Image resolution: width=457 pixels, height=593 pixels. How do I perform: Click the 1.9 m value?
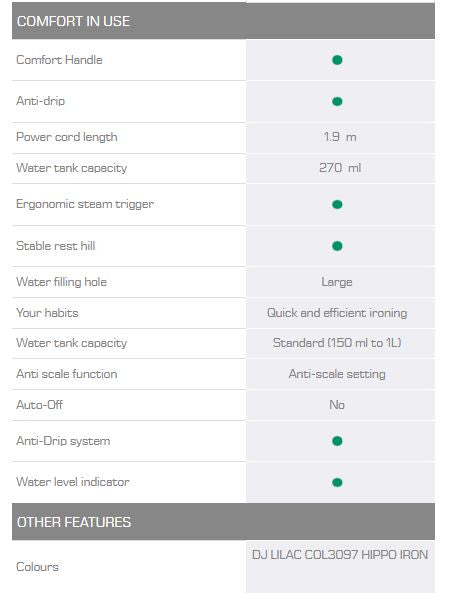pos(340,137)
